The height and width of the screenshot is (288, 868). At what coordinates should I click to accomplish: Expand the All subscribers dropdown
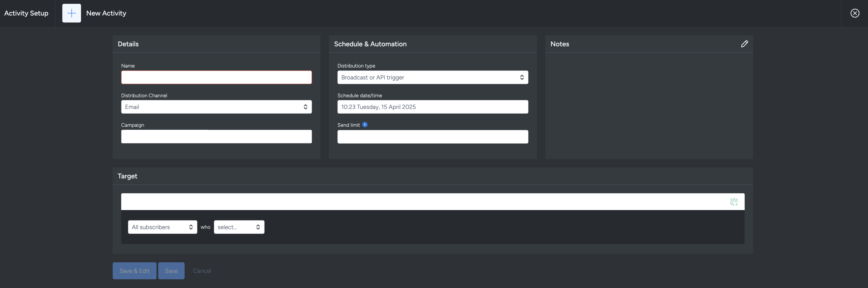pyautogui.click(x=162, y=227)
